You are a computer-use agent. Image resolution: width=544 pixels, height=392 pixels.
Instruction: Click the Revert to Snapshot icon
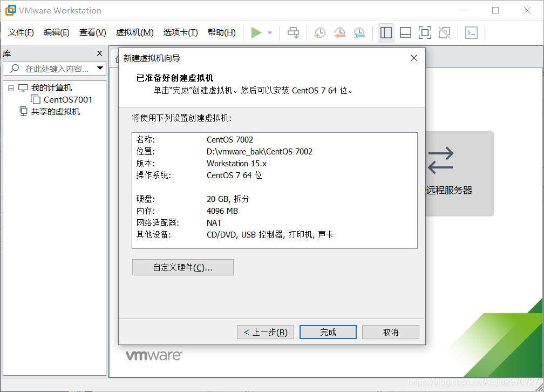tap(339, 32)
